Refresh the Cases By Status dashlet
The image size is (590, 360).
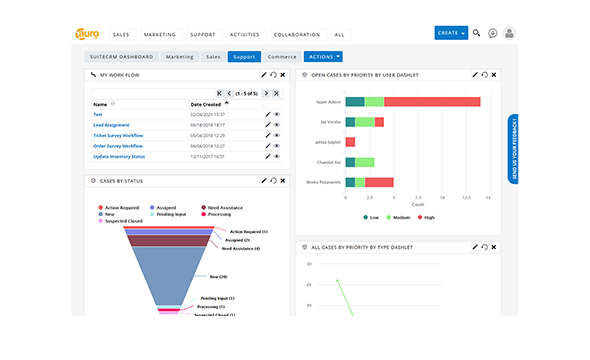(x=274, y=181)
